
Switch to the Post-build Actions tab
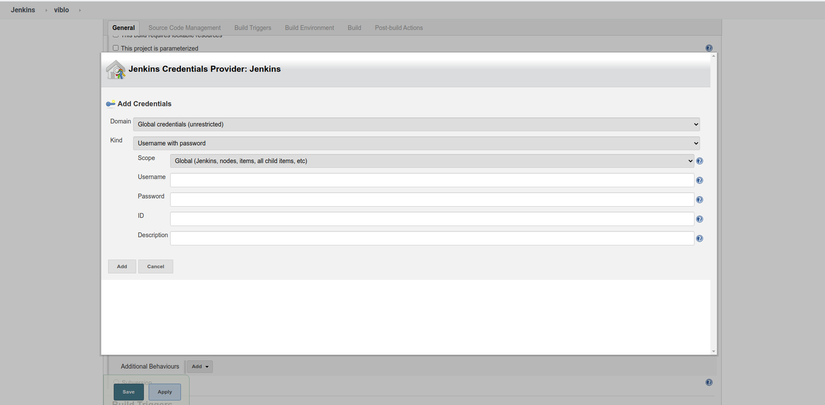[399, 28]
